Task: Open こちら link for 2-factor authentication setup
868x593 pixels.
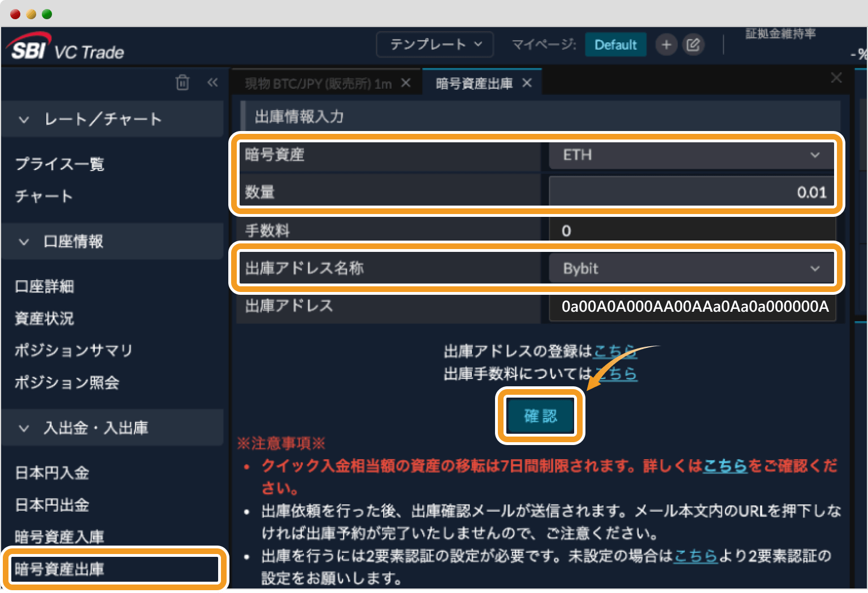Action: coord(696,556)
